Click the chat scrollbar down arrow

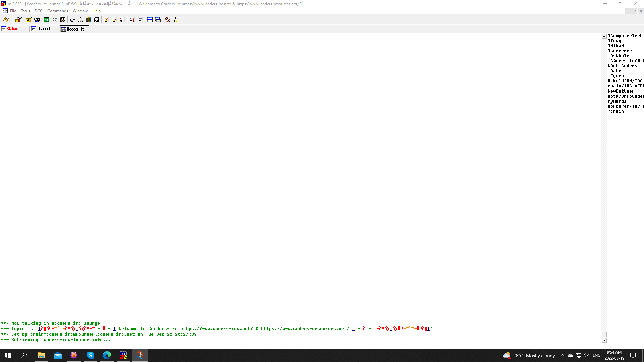click(x=604, y=340)
